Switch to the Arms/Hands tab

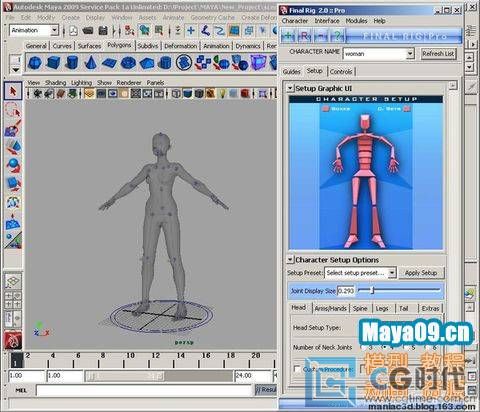click(x=331, y=309)
